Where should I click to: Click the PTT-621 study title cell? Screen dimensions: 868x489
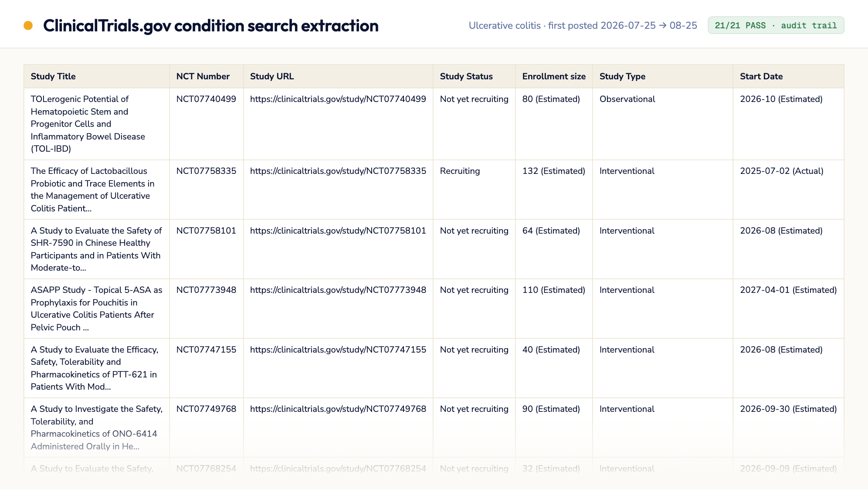click(x=97, y=368)
